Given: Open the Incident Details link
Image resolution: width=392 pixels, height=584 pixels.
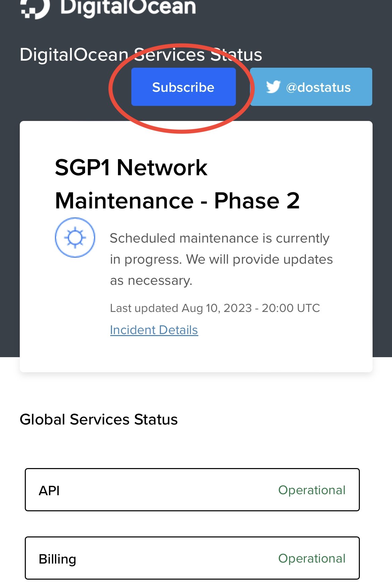Looking at the screenshot, I should (x=154, y=330).
